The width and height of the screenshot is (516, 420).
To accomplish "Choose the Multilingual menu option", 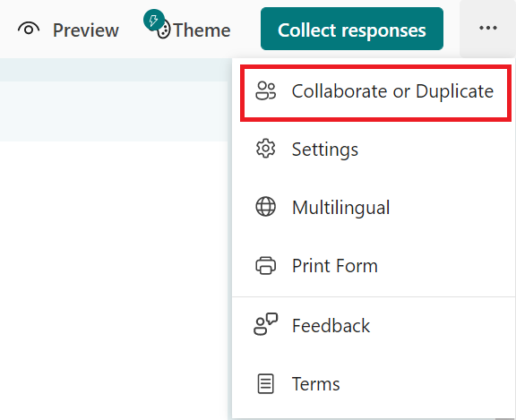I will coord(374,207).
